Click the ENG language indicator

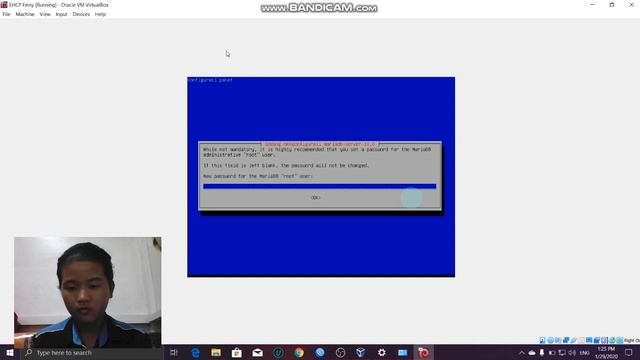(x=584, y=353)
